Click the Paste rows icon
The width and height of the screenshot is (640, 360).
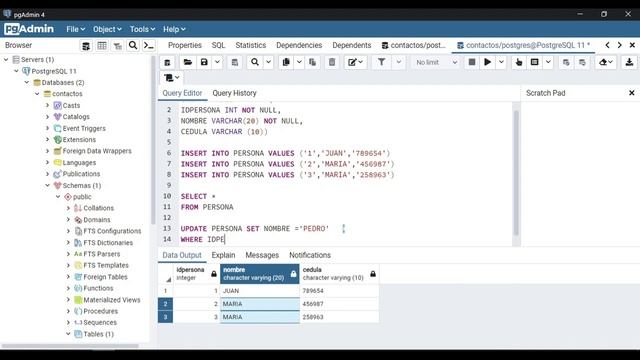pyautogui.click(x=313, y=62)
